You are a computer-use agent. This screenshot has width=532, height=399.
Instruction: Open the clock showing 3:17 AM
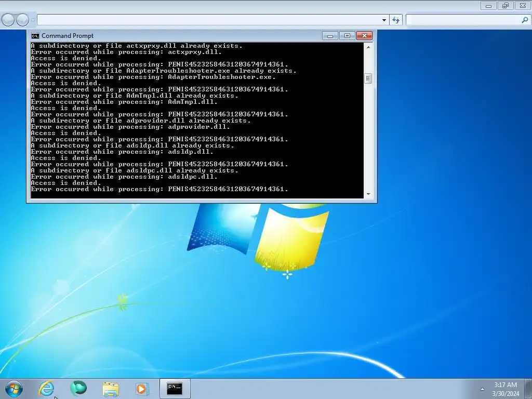pos(505,385)
